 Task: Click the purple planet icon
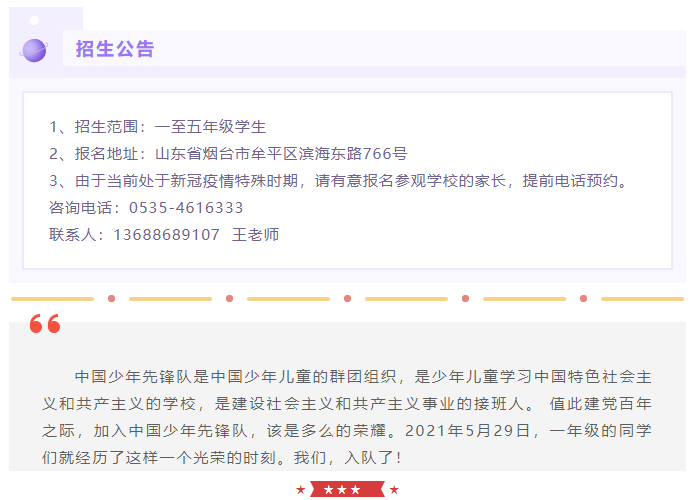34,50
